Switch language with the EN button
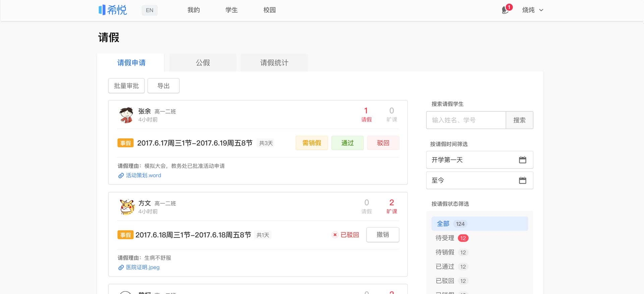This screenshot has height=294, width=644. click(150, 10)
